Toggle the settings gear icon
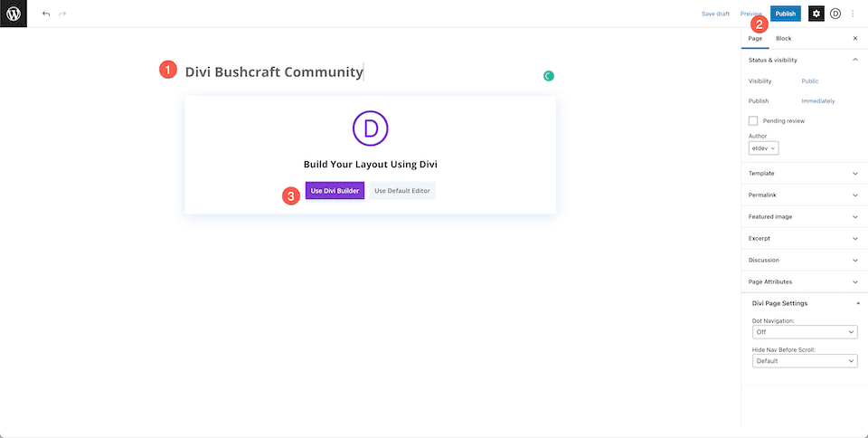Image resolution: width=868 pixels, height=438 pixels. (x=816, y=14)
